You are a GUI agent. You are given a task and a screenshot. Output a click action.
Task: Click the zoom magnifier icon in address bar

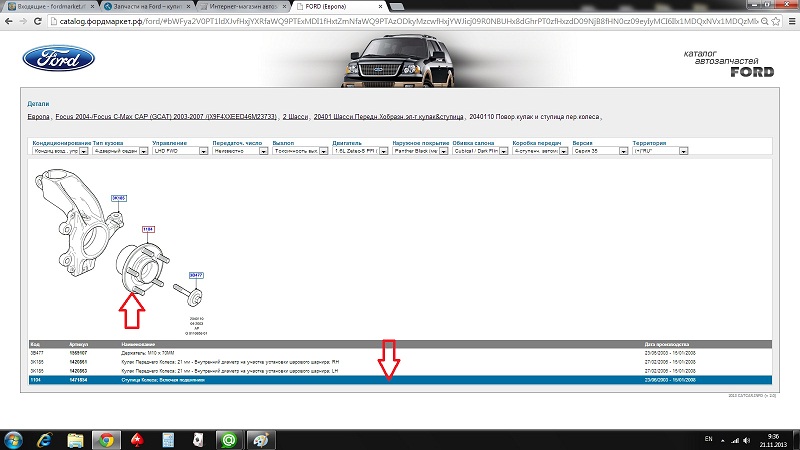point(764,21)
